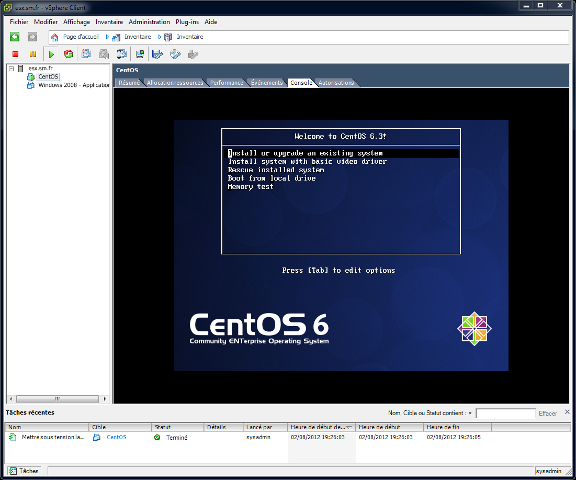
Task: Select 'Memory test' boot entry
Action: [250, 187]
